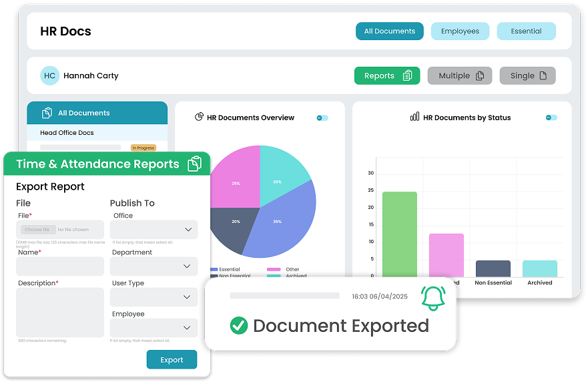The height and width of the screenshot is (384, 588).
Task: Click the pink bar in status chart
Action: [447, 256]
